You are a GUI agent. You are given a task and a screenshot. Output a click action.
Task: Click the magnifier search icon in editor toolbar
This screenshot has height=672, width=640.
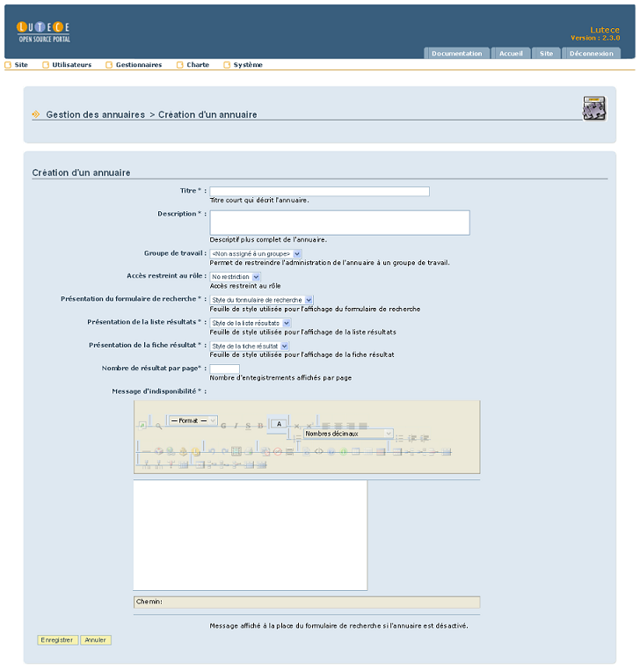(x=158, y=426)
